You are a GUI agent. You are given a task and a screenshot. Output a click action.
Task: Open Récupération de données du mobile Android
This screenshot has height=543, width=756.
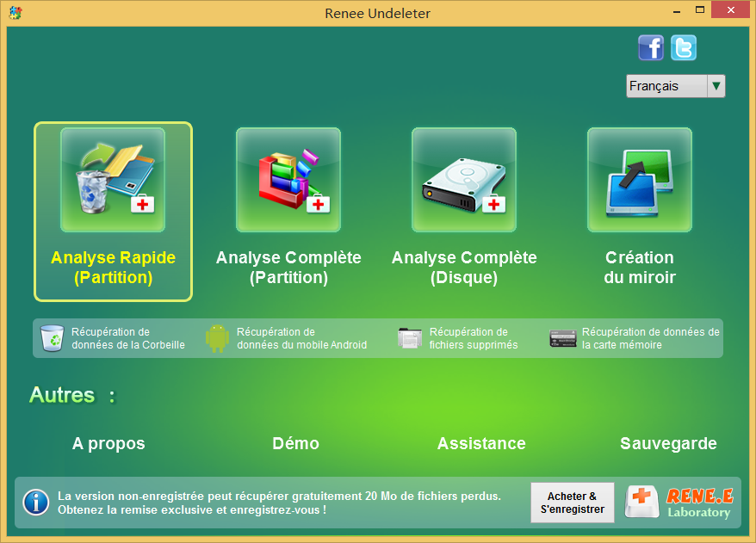[302, 338]
